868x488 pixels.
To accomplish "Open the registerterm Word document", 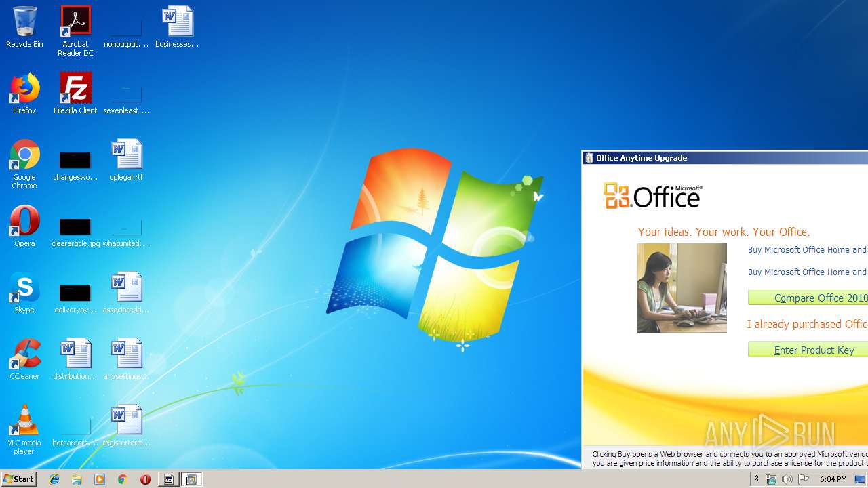I will 126,426.
